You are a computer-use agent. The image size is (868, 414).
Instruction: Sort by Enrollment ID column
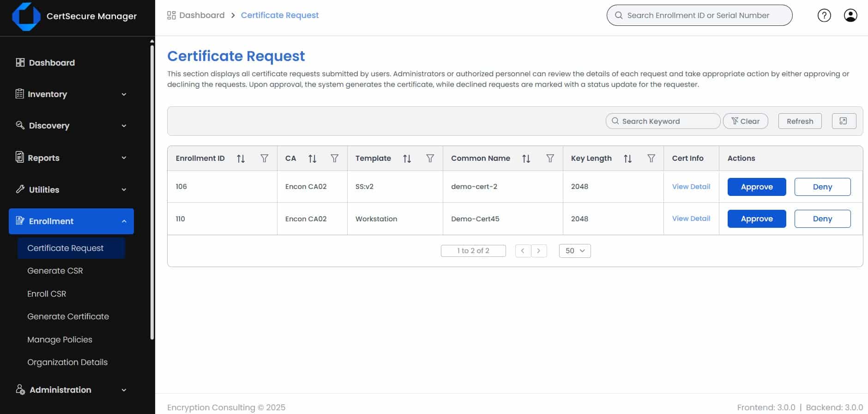pos(241,158)
